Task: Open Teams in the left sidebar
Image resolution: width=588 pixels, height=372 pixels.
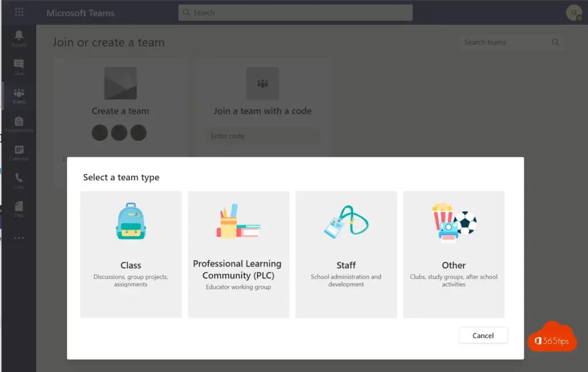Action: point(19,96)
